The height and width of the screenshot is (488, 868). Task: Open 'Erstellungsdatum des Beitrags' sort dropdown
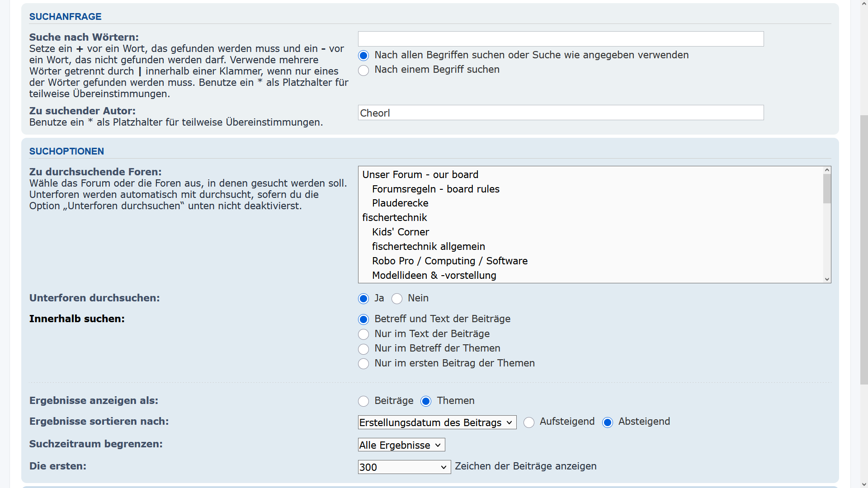click(437, 422)
